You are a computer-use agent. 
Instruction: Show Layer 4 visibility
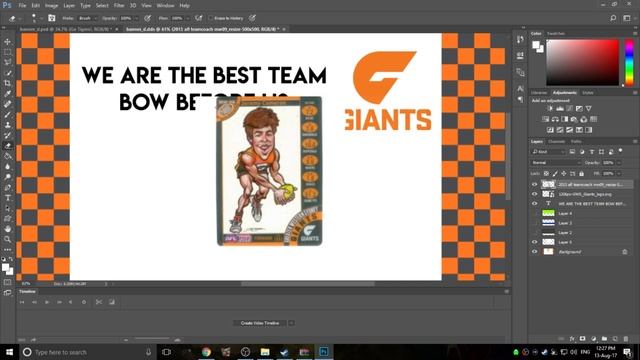(x=534, y=213)
